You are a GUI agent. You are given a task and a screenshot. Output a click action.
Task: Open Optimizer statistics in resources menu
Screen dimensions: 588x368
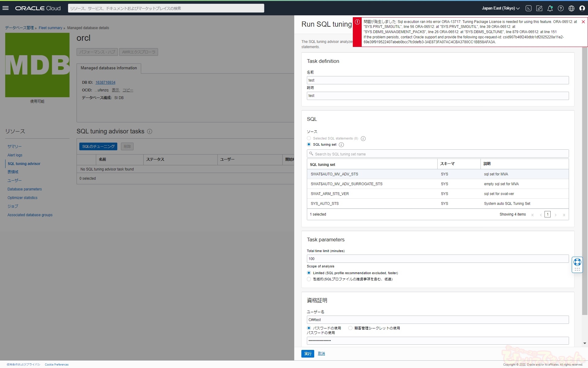click(22, 198)
